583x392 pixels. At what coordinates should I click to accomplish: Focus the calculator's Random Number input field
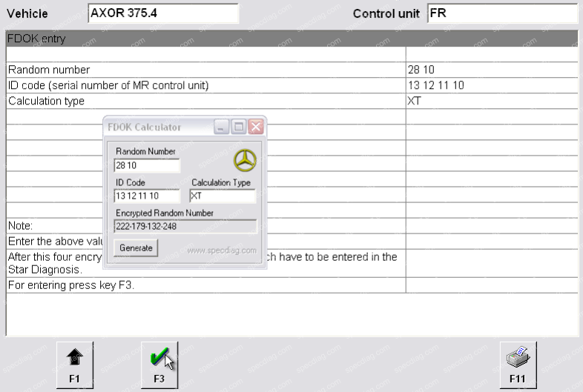click(146, 166)
